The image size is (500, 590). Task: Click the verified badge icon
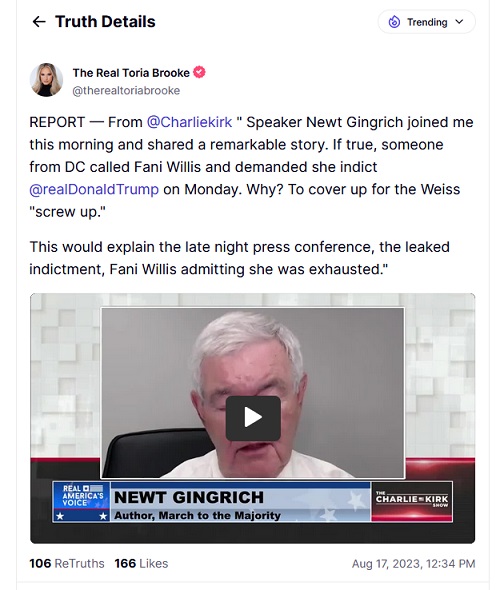click(199, 72)
